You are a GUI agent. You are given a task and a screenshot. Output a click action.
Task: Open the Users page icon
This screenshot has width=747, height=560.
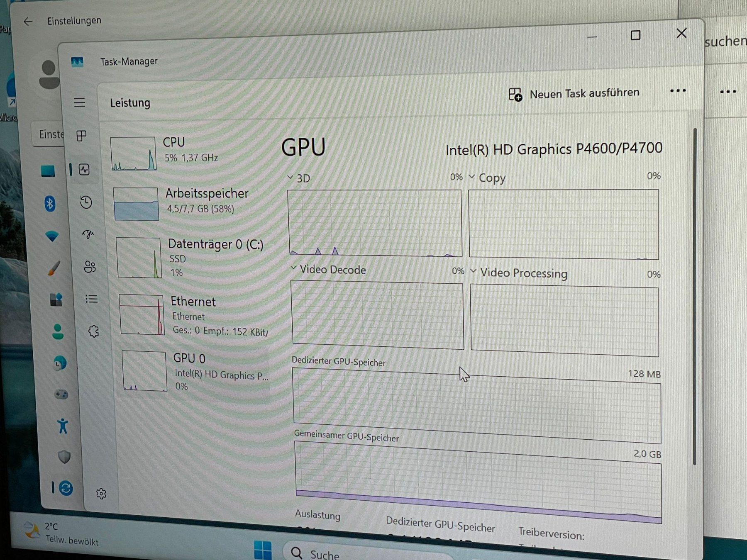click(90, 266)
